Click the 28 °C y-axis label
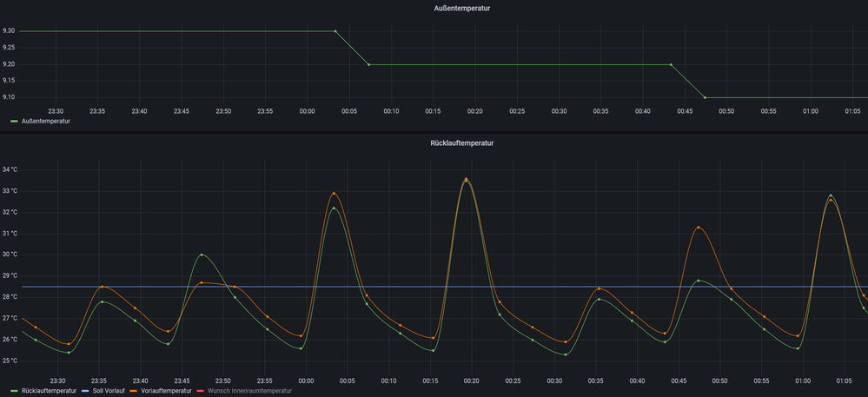 (x=10, y=297)
